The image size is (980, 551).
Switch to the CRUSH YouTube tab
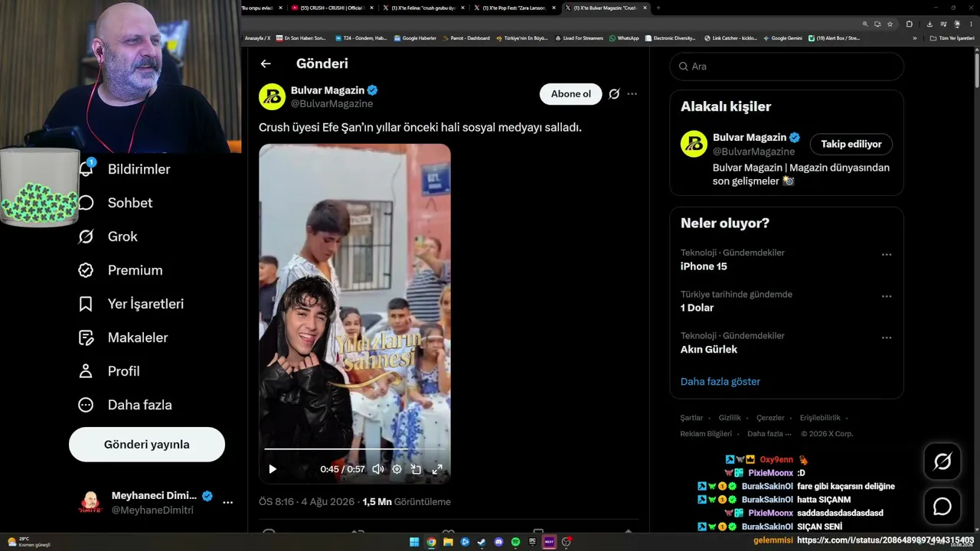click(332, 8)
